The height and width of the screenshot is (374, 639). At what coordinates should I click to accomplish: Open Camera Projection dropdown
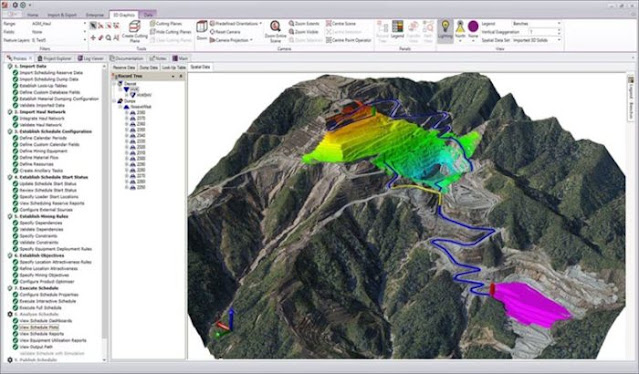251,40
